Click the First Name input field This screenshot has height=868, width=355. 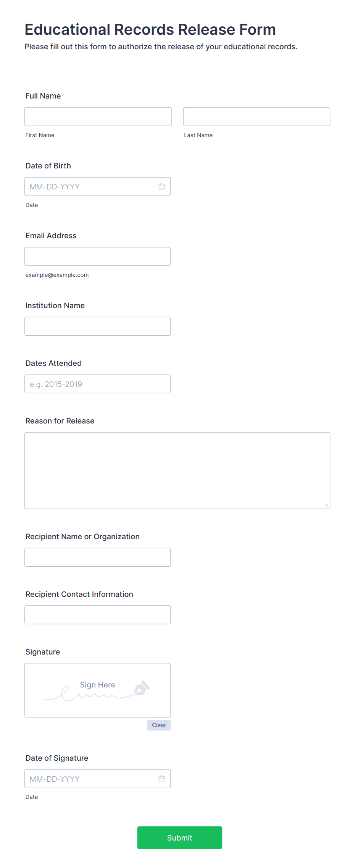[x=98, y=116]
